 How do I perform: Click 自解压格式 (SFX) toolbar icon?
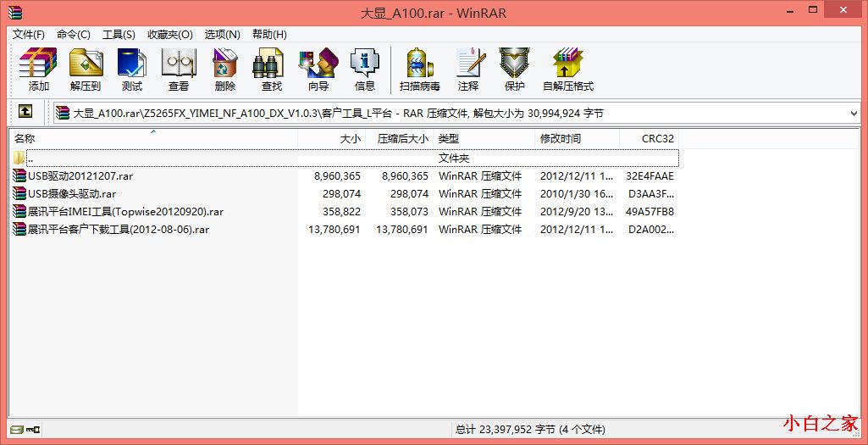(568, 70)
